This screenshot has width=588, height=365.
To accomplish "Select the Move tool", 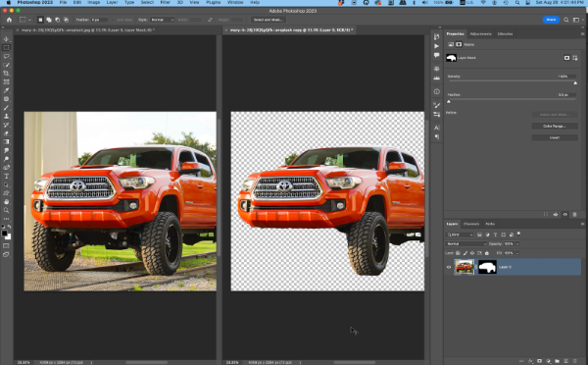I will pyautogui.click(x=7, y=38).
